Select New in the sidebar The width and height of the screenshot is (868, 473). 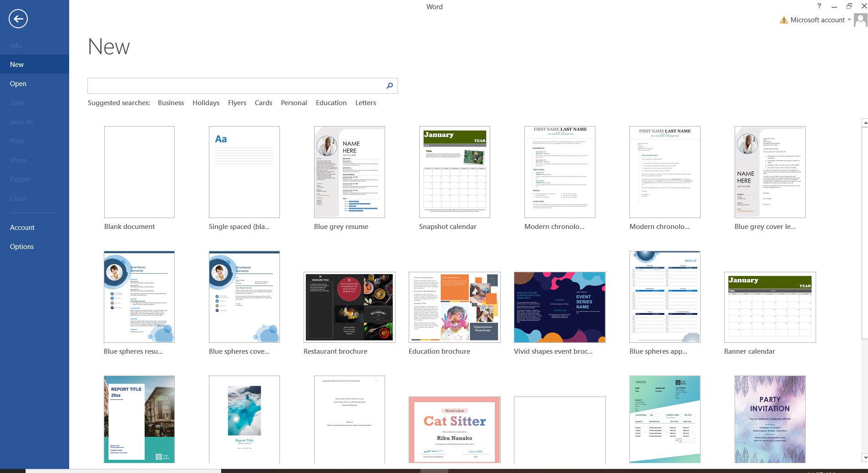coord(35,64)
